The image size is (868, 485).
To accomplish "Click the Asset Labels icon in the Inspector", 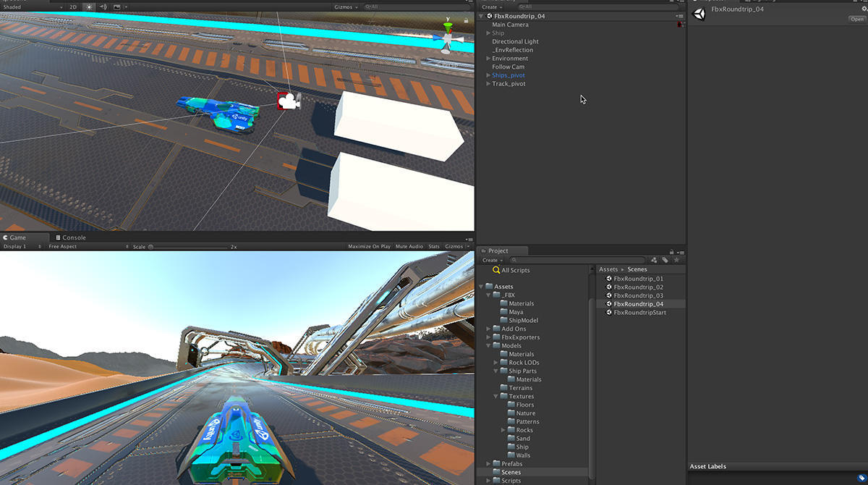I will pyautogui.click(x=861, y=477).
